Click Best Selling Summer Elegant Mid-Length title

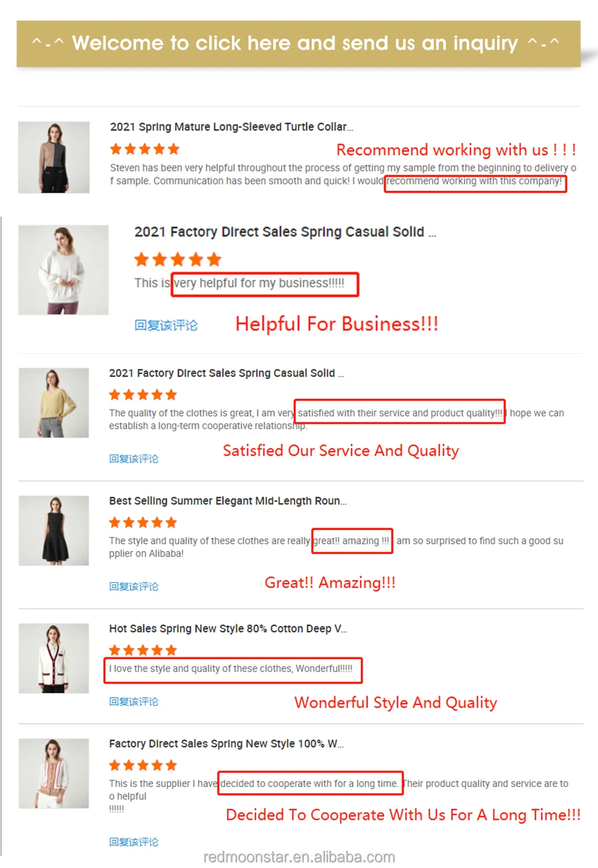[228, 501]
